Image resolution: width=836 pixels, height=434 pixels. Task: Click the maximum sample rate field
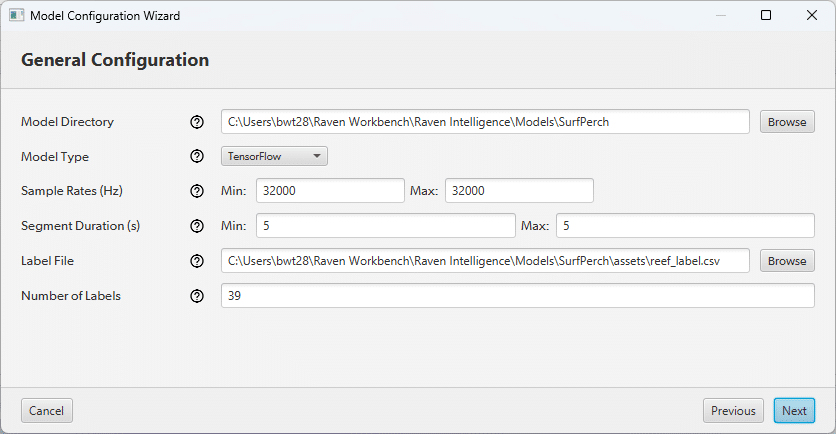519,191
